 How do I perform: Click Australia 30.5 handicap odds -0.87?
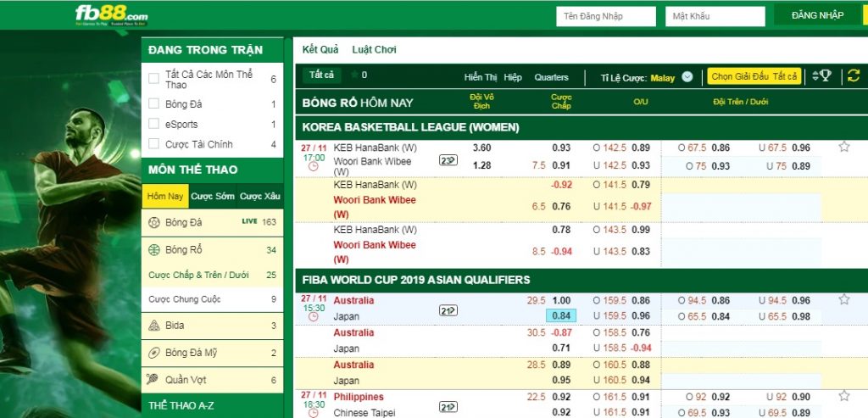pos(561,332)
